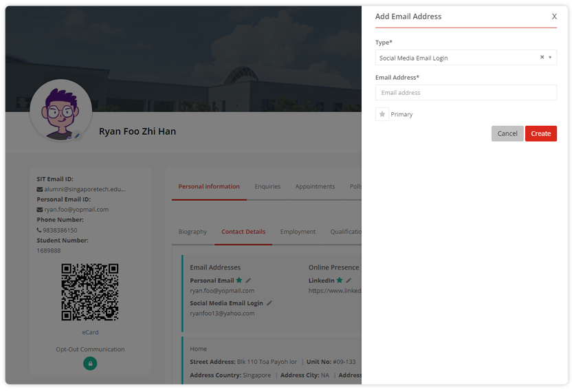Select the Biography sub-tab
Image resolution: width=574 pixels, height=392 pixels.
tap(192, 232)
